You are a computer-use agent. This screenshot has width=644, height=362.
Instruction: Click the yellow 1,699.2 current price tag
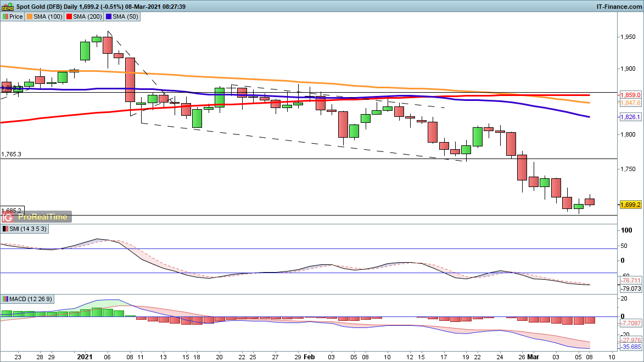coord(630,205)
